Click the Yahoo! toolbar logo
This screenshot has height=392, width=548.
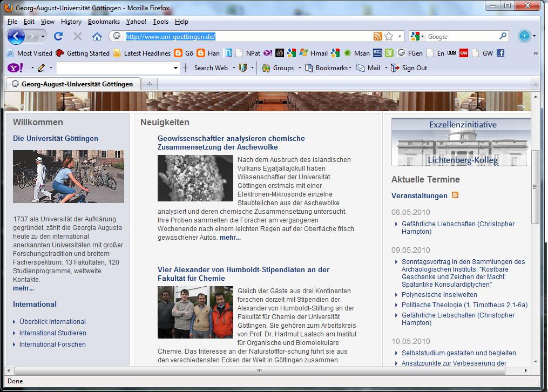point(15,68)
